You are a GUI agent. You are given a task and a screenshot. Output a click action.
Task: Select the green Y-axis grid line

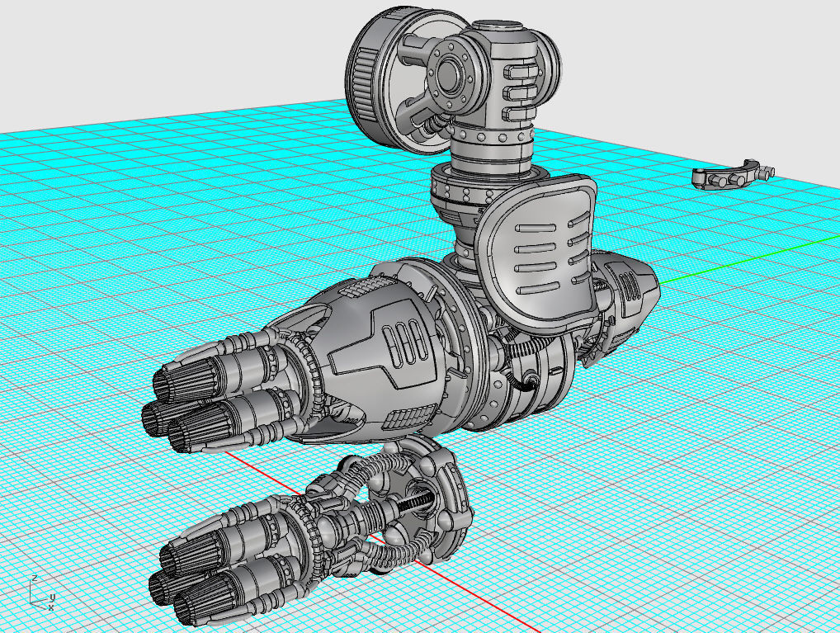point(750,259)
